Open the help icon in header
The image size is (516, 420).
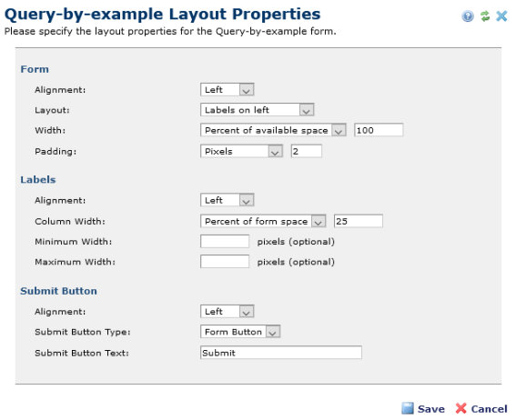[468, 15]
